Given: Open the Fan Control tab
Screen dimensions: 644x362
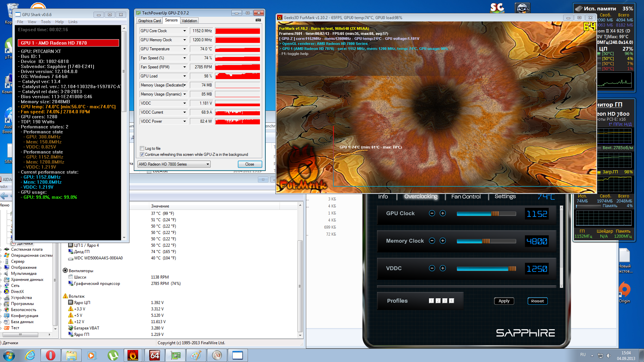Looking at the screenshot, I should point(466,197).
